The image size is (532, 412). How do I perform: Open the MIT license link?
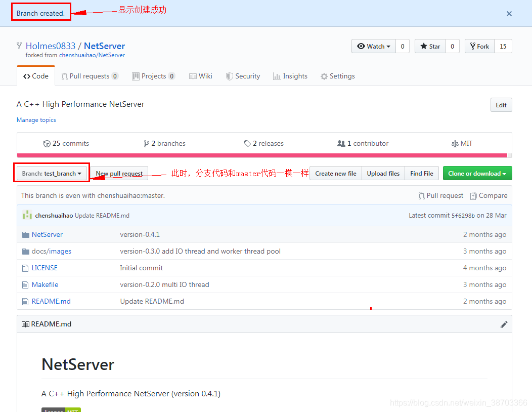(462, 143)
